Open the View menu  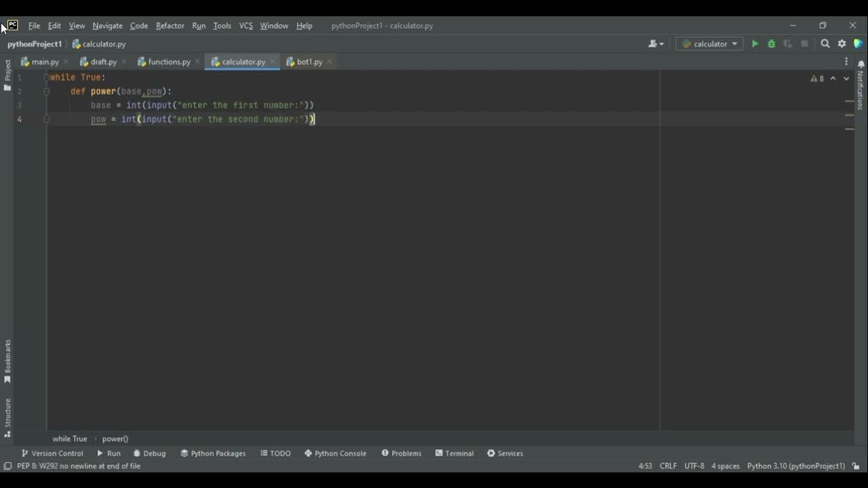77,26
